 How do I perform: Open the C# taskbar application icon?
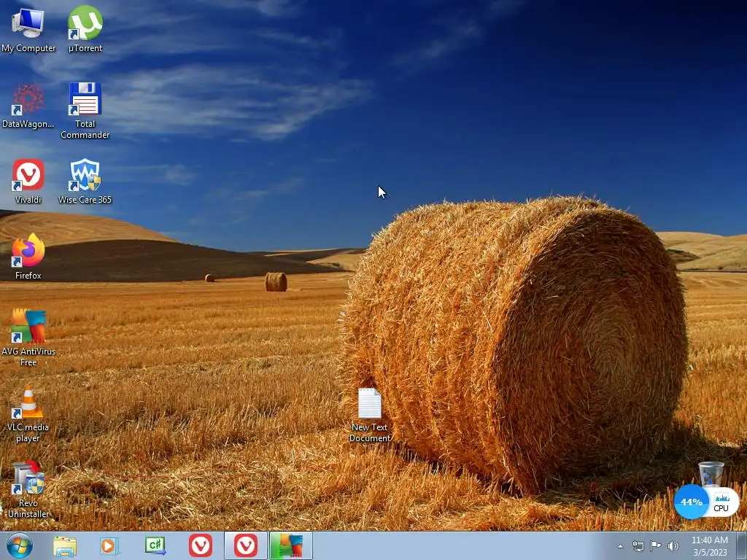(x=155, y=545)
